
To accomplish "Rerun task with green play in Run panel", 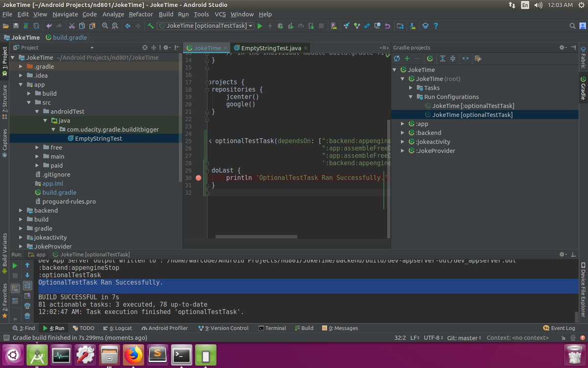I will (x=15, y=265).
